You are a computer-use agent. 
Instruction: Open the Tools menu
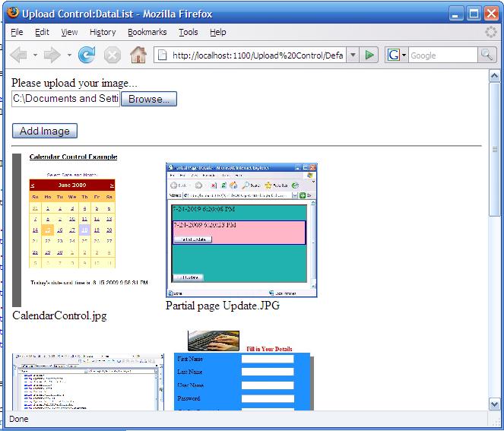coord(189,32)
